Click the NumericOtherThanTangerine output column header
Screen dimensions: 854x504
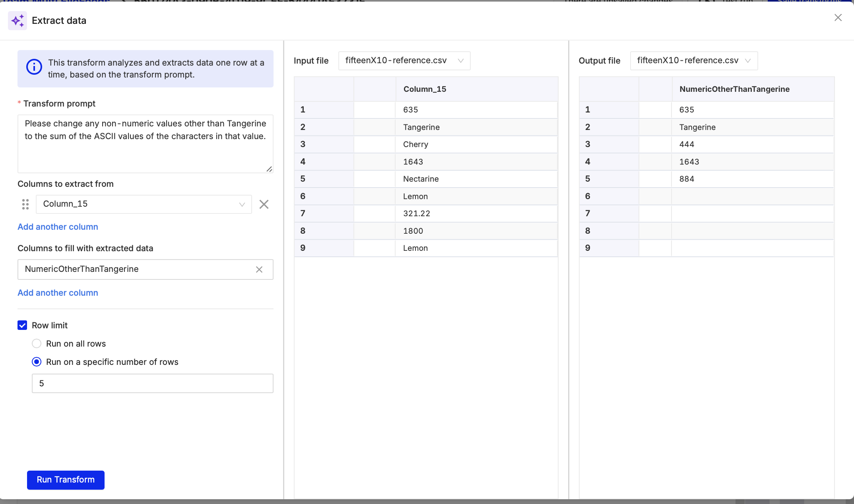(x=734, y=89)
